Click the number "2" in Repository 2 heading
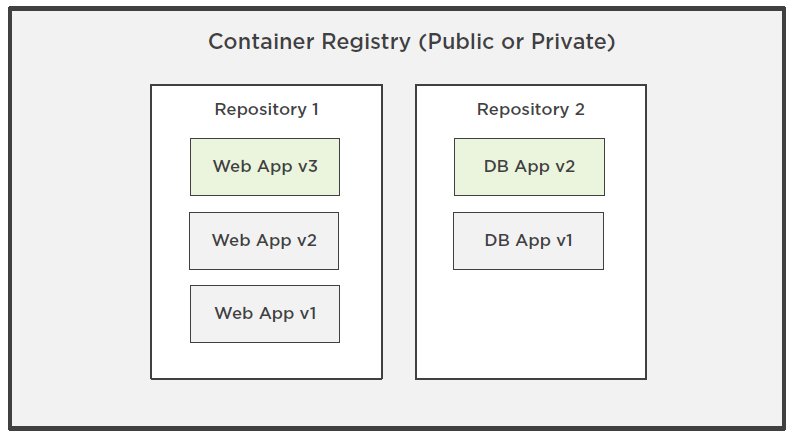Viewport: 794px width, 438px height. [x=580, y=110]
